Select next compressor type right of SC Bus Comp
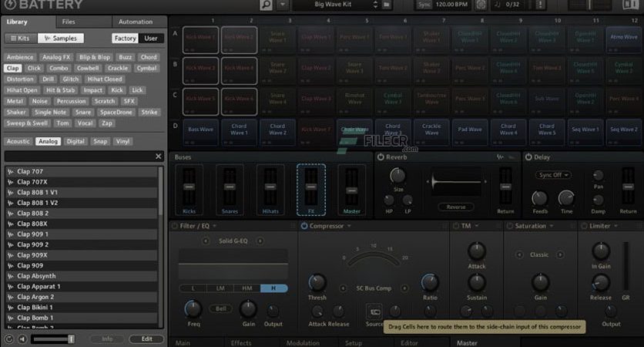This screenshot has height=347, width=644. point(404,288)
